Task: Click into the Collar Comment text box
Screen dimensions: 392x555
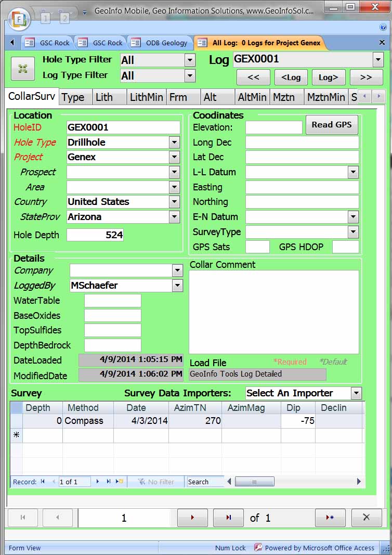Action: [x=273, y=312]
